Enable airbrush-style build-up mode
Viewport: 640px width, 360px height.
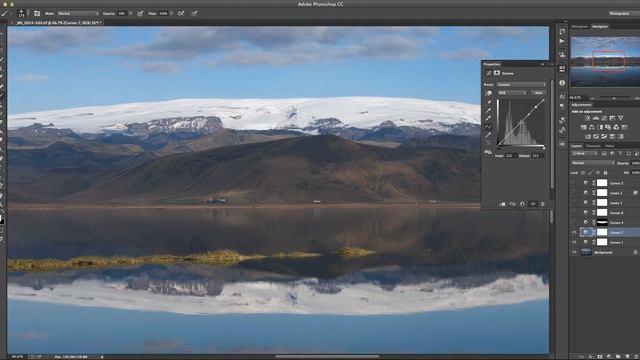(x=181, y=13)
